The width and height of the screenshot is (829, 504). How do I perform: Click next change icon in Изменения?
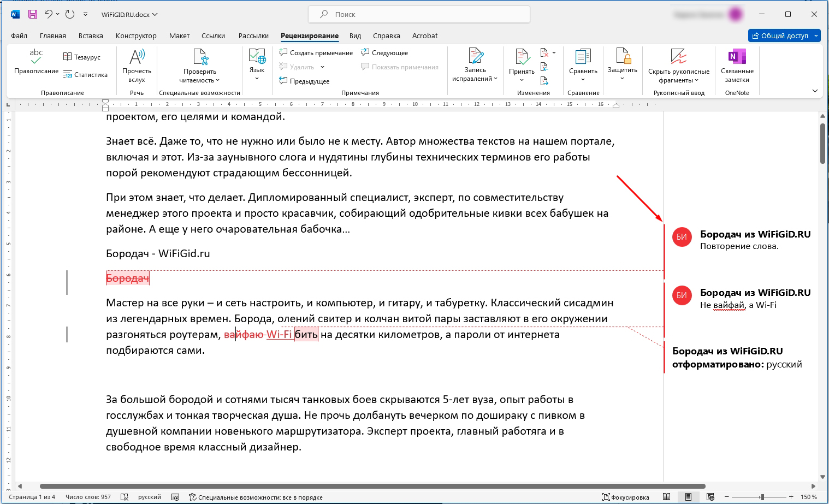[544, 81]
